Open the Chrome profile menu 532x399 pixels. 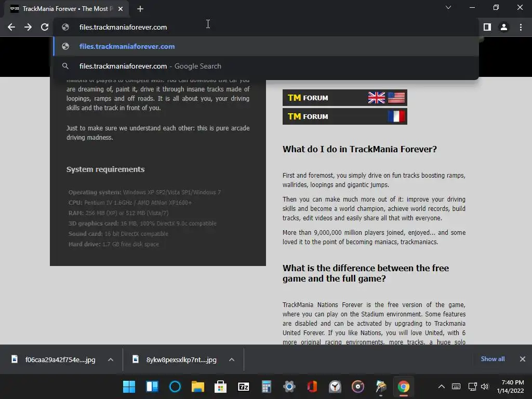[x=504, y=27]
